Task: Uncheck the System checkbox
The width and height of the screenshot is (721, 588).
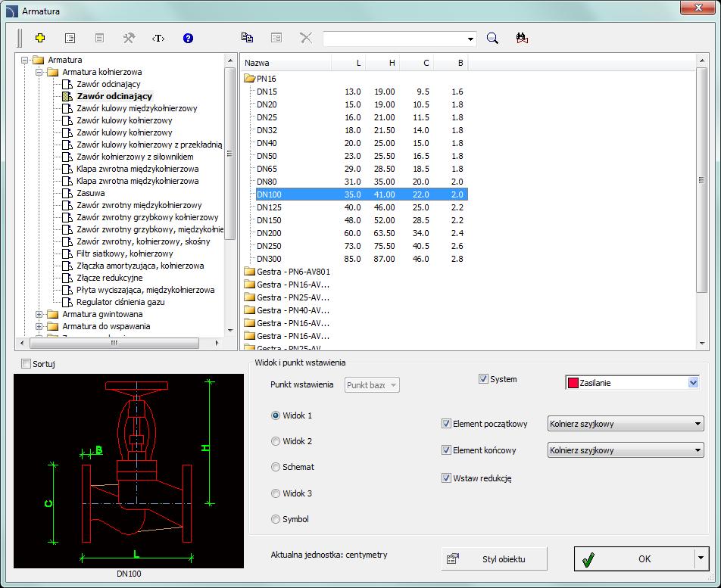Action: pyautogui.click(x=483, y=379)
